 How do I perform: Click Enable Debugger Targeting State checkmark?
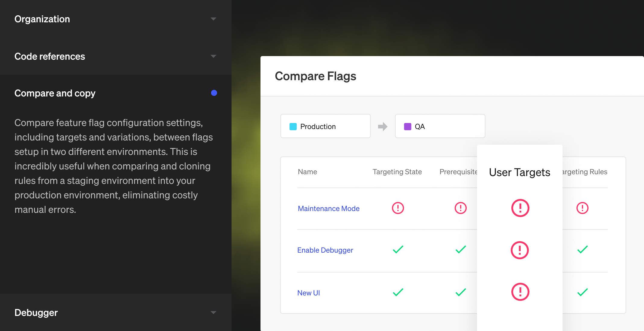click(398, 250)
